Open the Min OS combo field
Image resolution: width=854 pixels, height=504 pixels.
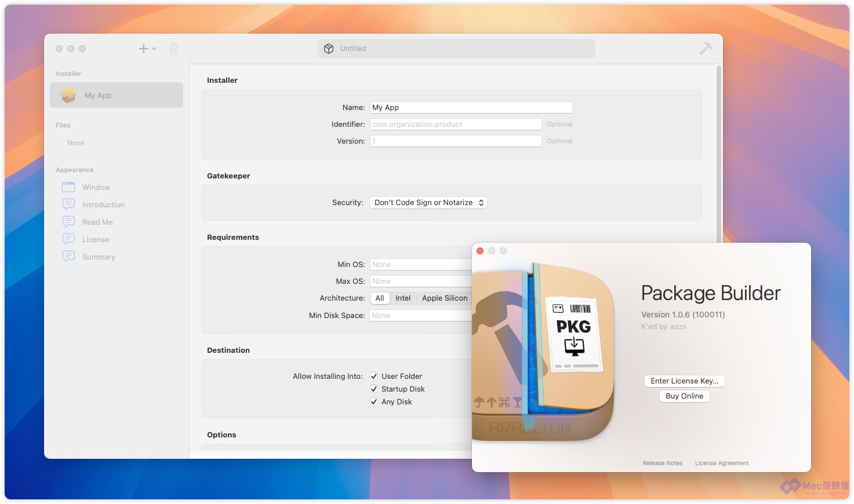(421, 265)
